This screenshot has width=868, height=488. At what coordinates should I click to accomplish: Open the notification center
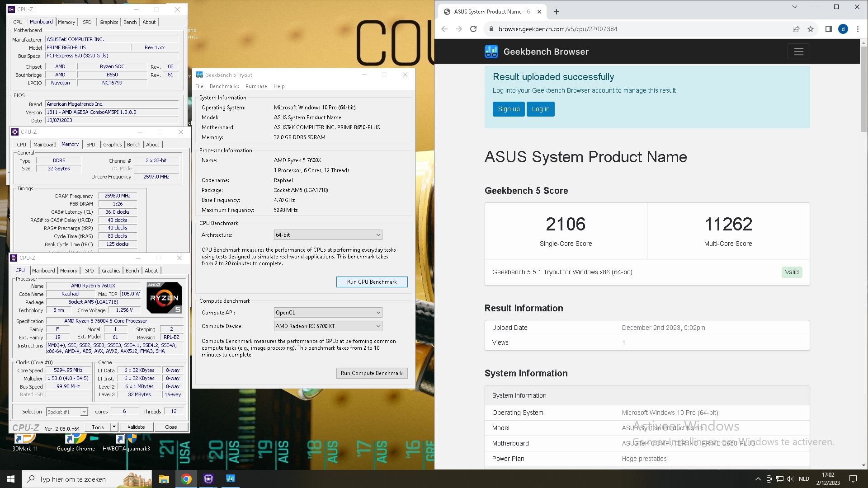853,479
